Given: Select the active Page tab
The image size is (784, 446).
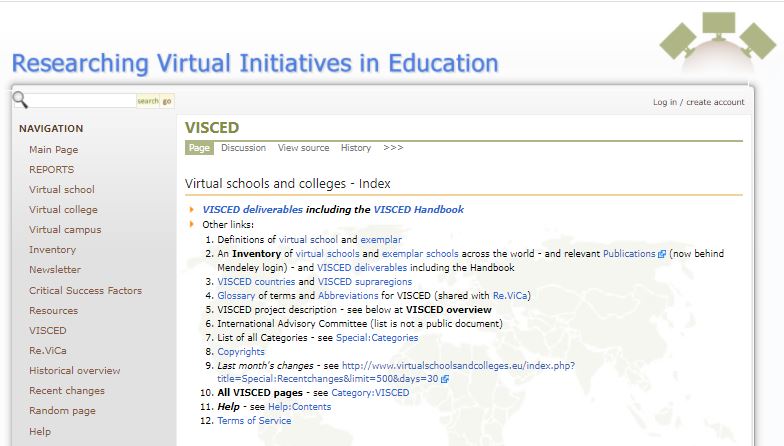Looking at the screenshot, I should coord(199,148).
